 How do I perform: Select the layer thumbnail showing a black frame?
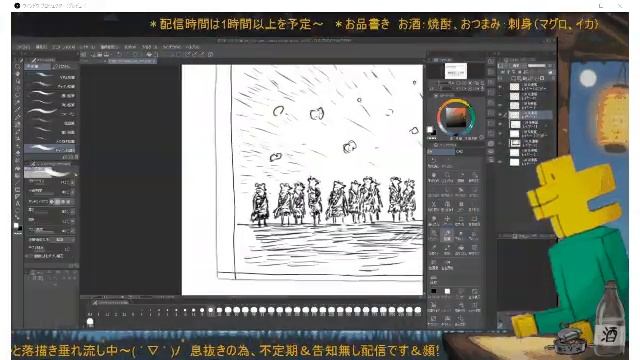coord(515,143)
